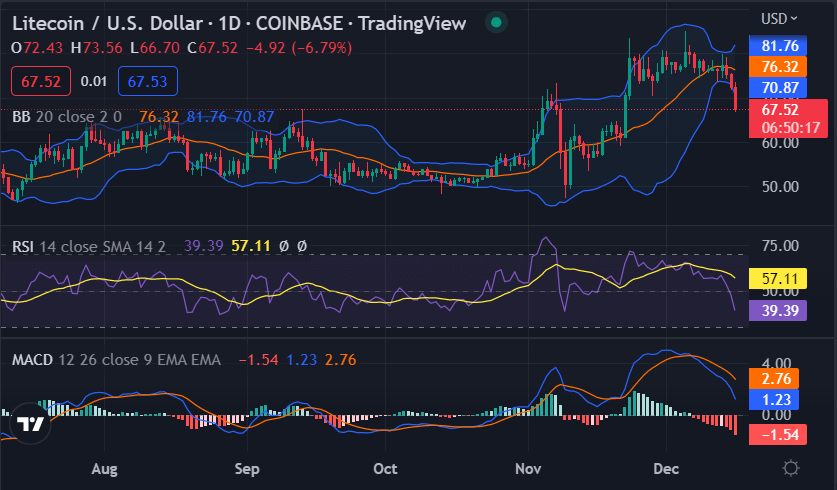Click the 50.00 price axis tick

click(780, 187)
